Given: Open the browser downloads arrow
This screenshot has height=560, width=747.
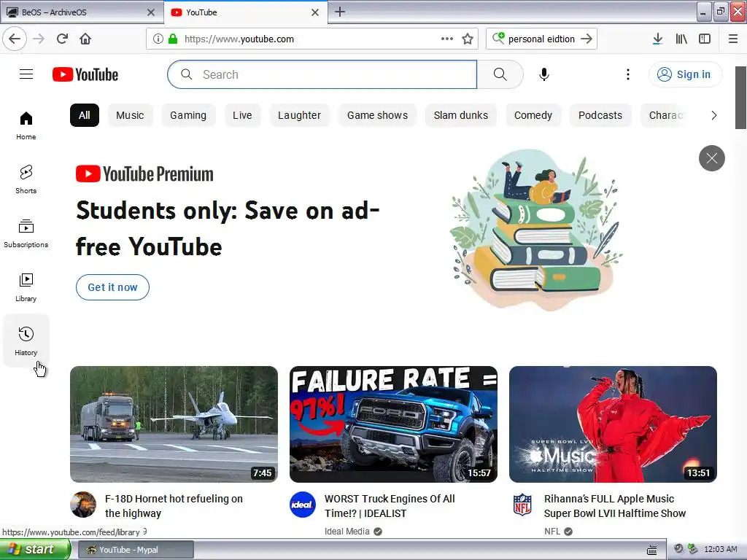Looking at the screenshot, I should (657, 39).
